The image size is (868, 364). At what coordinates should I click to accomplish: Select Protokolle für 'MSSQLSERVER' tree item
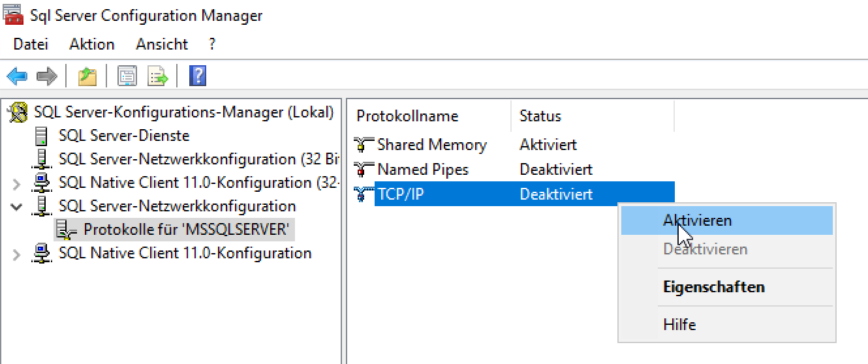pyautogui.click(x=185, y=230)
